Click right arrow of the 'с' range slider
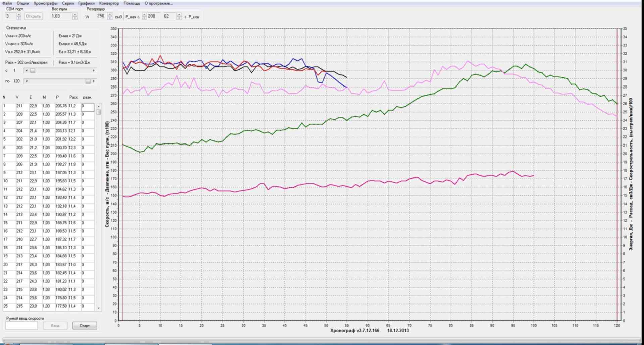 (94, 71)
